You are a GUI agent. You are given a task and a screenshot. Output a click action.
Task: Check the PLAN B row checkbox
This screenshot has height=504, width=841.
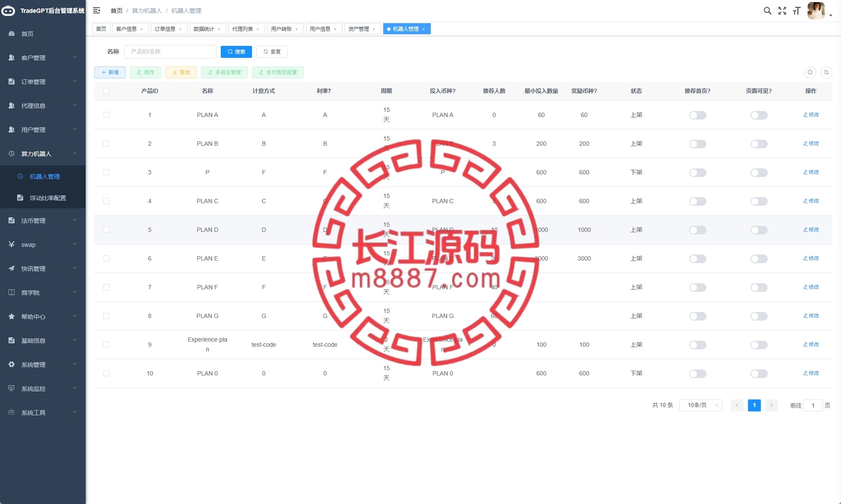coord(106,144)
